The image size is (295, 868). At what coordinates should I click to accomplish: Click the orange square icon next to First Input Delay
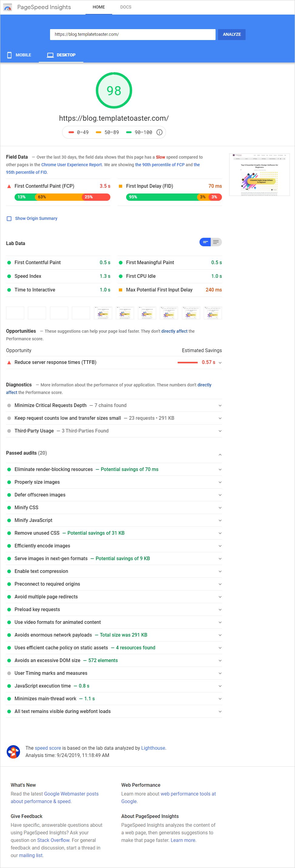click(x=121, y=186)
